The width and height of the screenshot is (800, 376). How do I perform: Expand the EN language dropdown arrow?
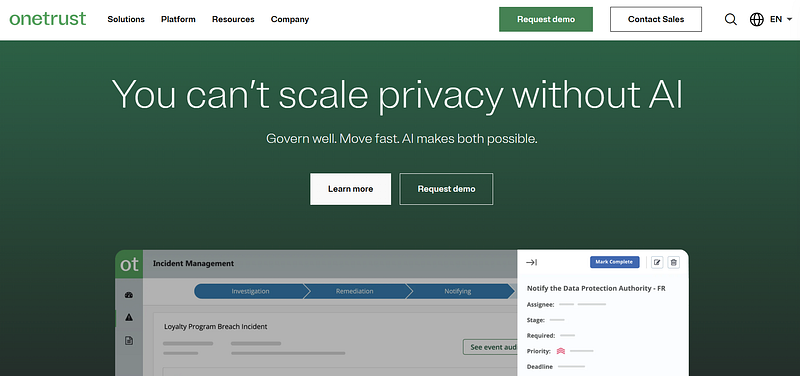789,19
